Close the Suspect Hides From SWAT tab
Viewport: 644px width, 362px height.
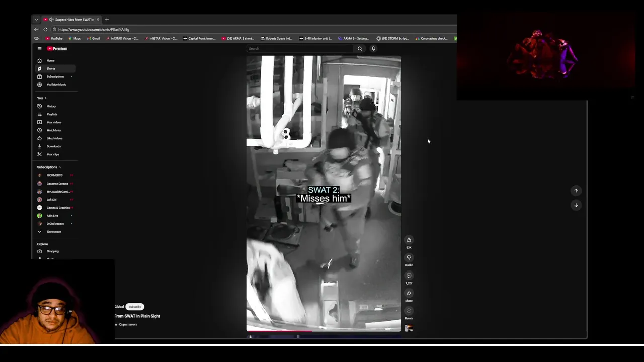[98, 20]
